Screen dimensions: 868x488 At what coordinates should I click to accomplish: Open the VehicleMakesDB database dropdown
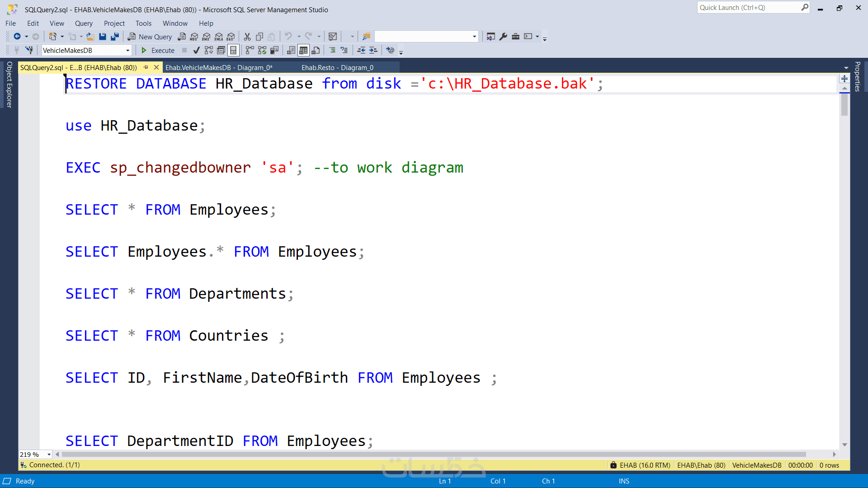[128, 50]
